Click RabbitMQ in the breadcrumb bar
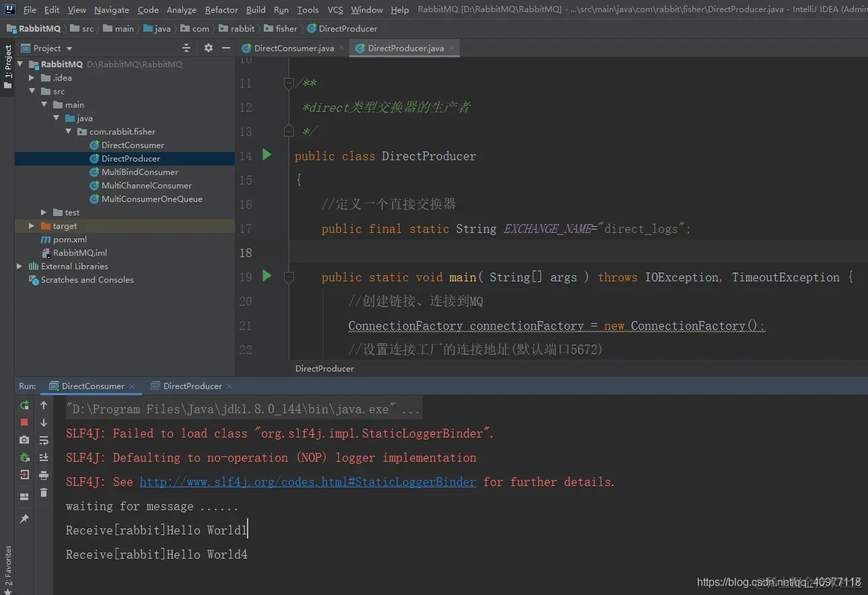 [x=33, y=28]
